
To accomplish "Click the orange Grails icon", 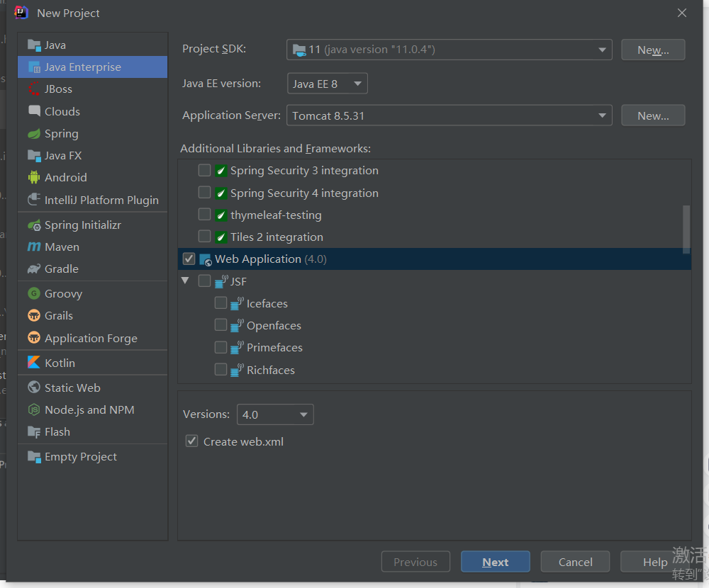I will (x=34, y=315).
